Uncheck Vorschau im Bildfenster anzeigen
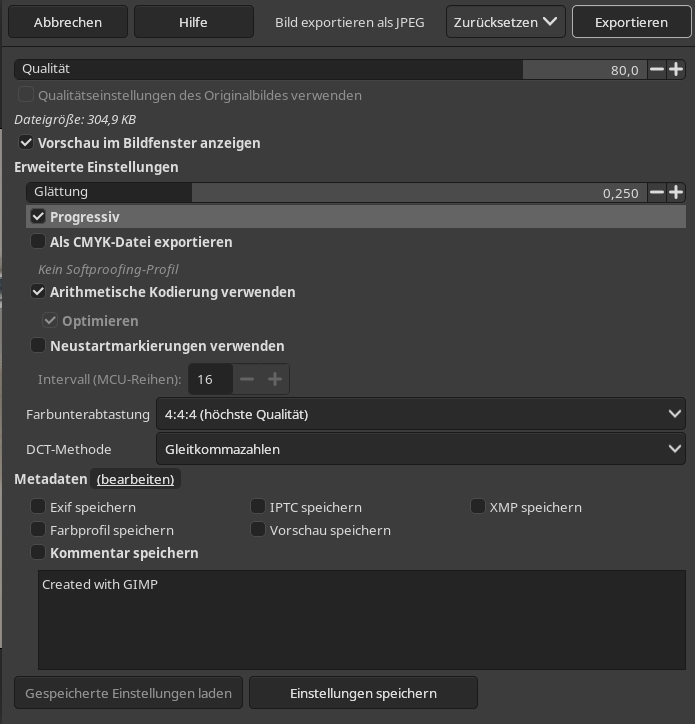Image resolution: width=695 pixels, height=724 pixels. pos(26,142)
